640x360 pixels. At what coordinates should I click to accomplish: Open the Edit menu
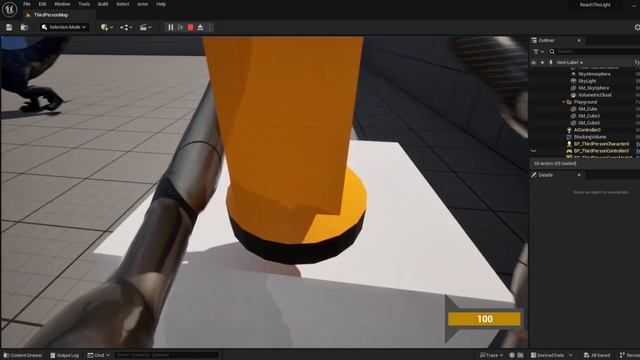(42, 4)
